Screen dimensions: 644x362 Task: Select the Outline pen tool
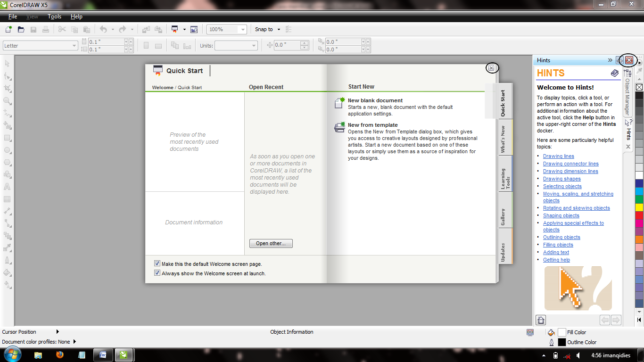[7, 260]
